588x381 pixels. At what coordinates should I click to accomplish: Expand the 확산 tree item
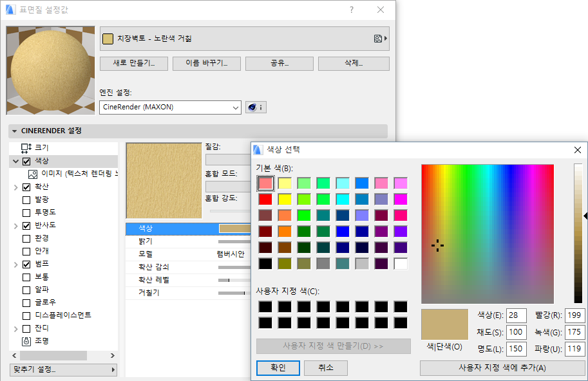(15, 187)
